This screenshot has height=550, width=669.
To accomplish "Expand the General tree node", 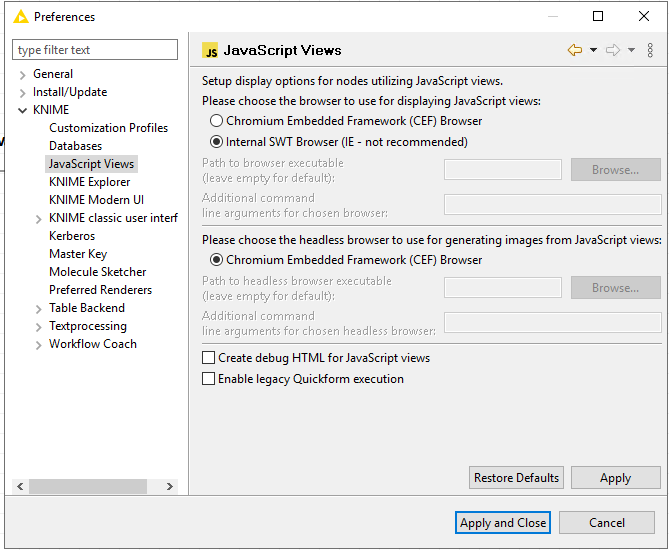I will tap(23, 75).
